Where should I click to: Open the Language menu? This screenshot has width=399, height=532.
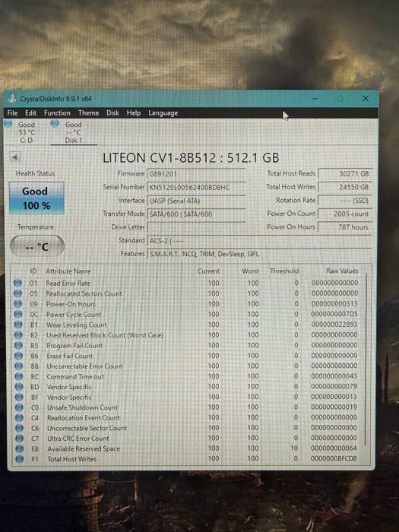[163, 113]
